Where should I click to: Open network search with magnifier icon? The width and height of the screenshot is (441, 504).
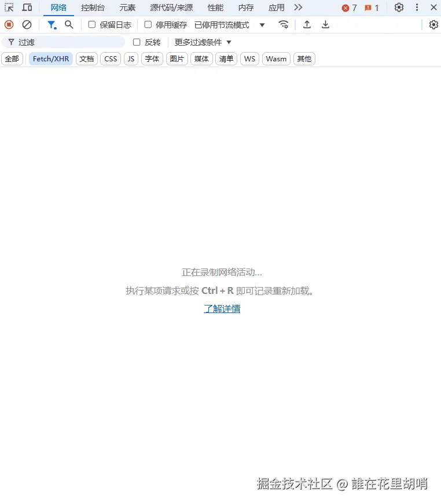[69, 24]
